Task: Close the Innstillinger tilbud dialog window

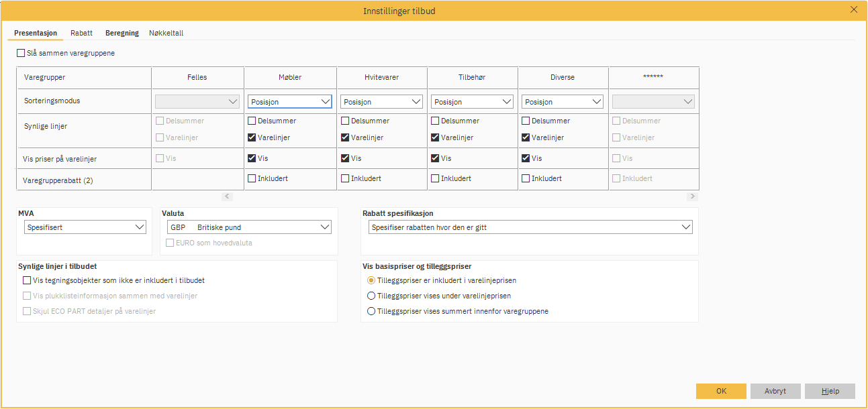Action: (x=854, y=9)
